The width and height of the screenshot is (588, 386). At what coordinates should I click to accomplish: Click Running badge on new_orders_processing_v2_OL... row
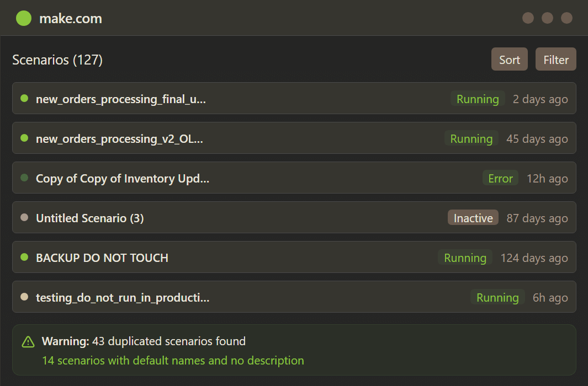pyautogui.click(x=472, y=138)
